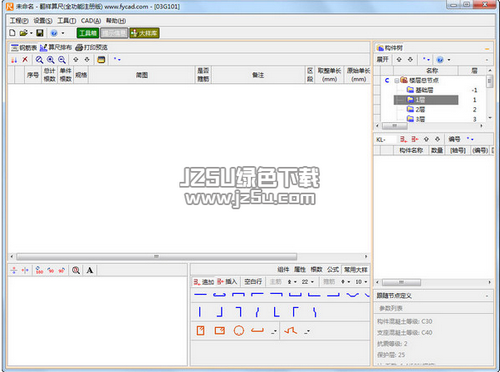
Task: Select the orange bent-up bar shape
Action: [290, 331]
